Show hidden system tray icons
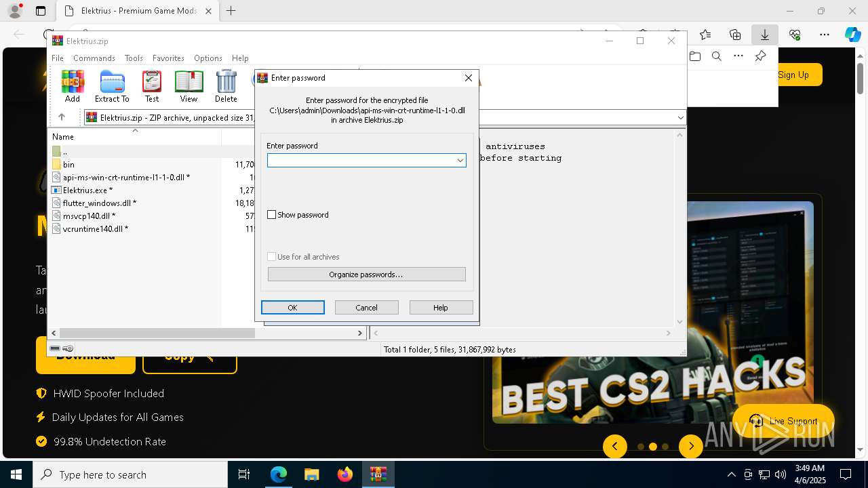This screenshot has width=868, height=488. 731,474
